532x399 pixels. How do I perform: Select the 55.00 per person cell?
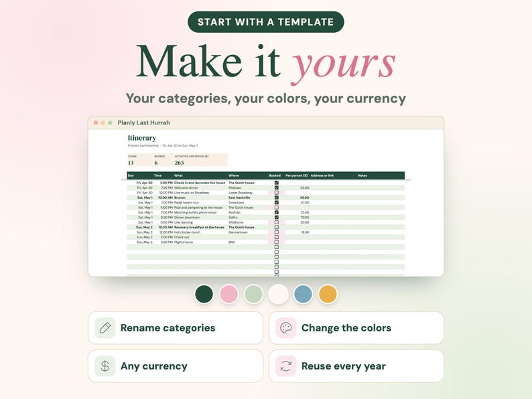pyautogui.click(x=305, y=187)
